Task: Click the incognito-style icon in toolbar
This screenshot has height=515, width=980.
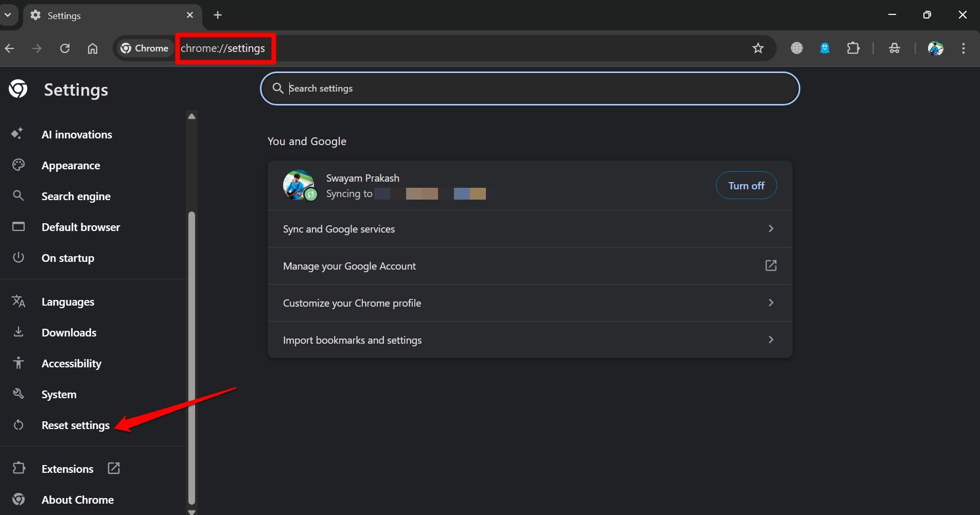Action: click(895, 48)
